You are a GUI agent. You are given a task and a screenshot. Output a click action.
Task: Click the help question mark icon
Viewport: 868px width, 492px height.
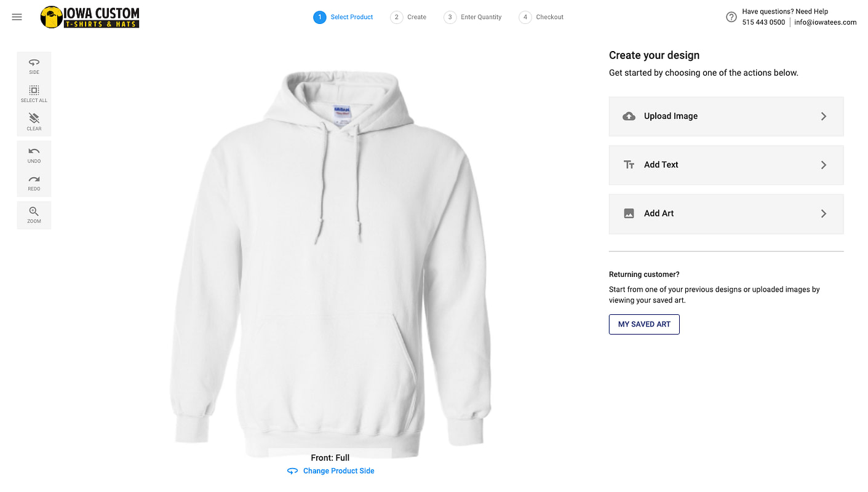731,17
